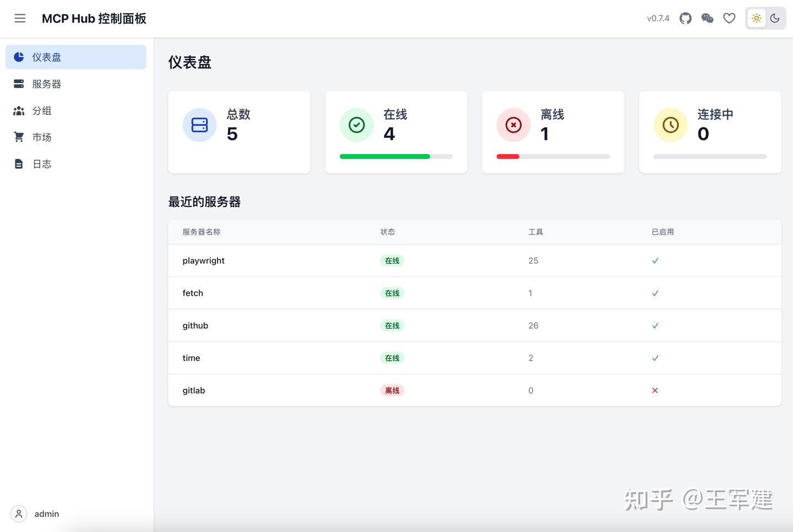The height and width of the screenshot is (532, 793).
Task: Open the 市场 marketplace icon
Action: coord(18,137)
